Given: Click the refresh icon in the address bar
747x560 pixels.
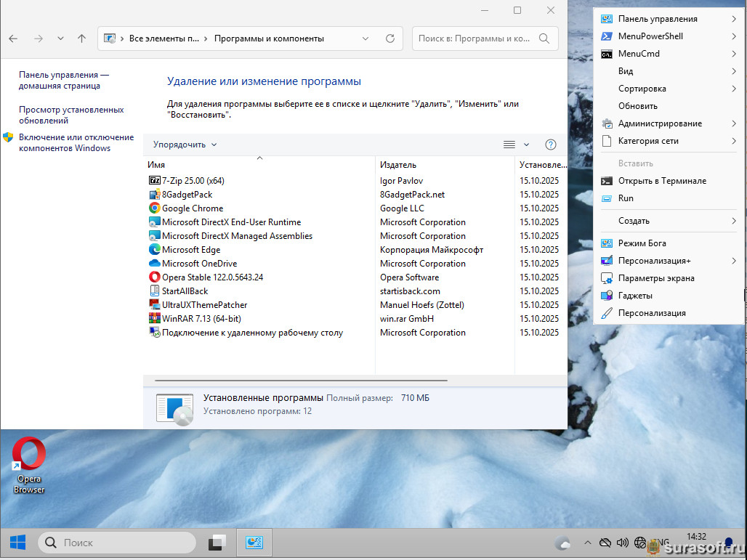Looking at the screenshot, I should [390, 38].
